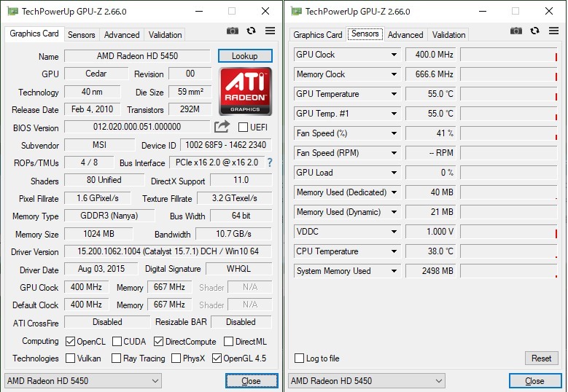Open the Memory Clock sensor dropdown

(x=394, y=74)
